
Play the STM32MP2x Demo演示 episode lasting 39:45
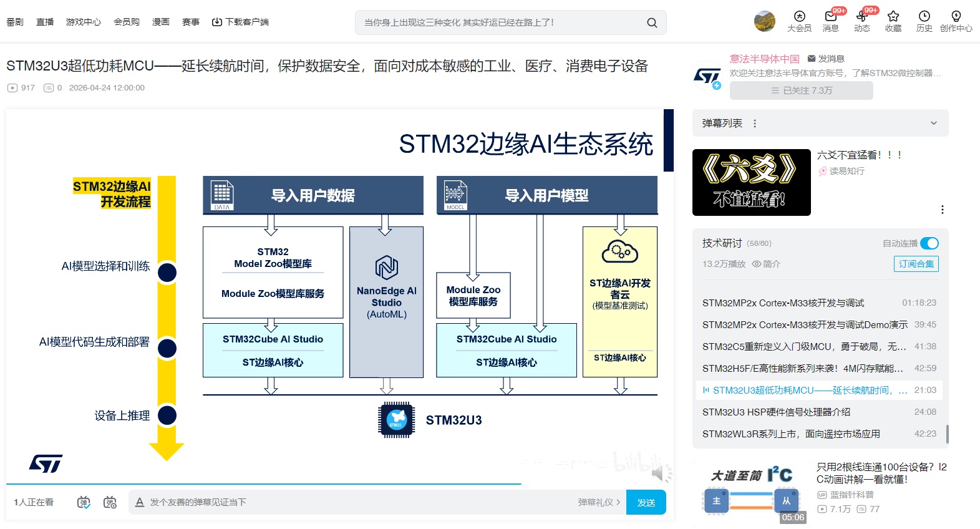click(x=819, y=324)
